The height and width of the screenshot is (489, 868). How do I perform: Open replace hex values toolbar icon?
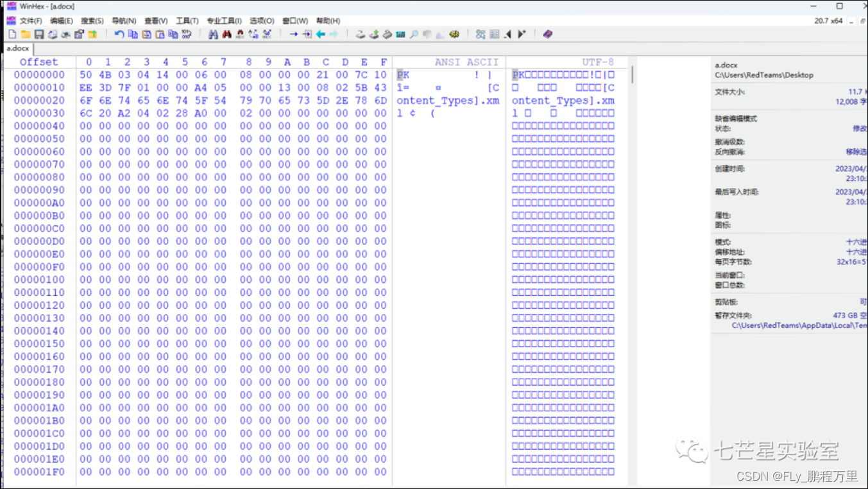point(266,34)
